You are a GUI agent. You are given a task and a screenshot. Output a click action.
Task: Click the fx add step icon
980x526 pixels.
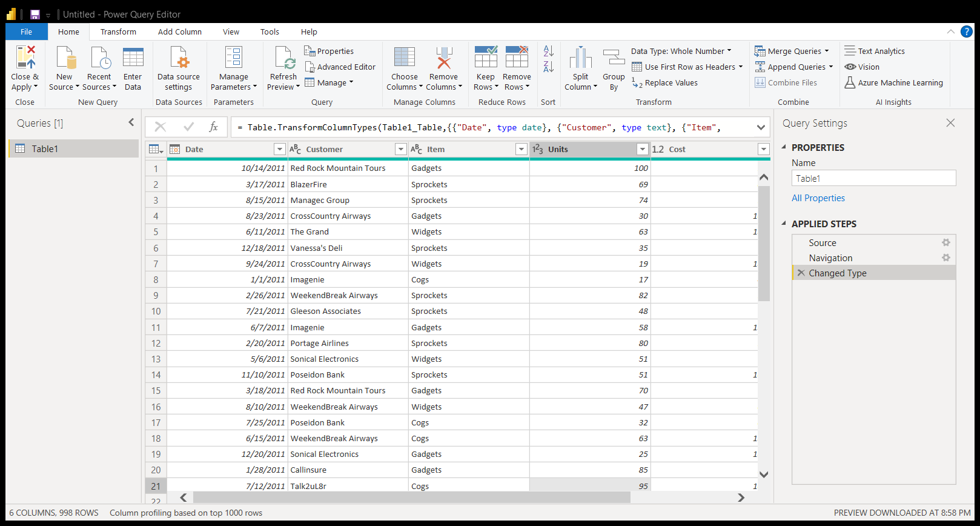coord(213,127)
